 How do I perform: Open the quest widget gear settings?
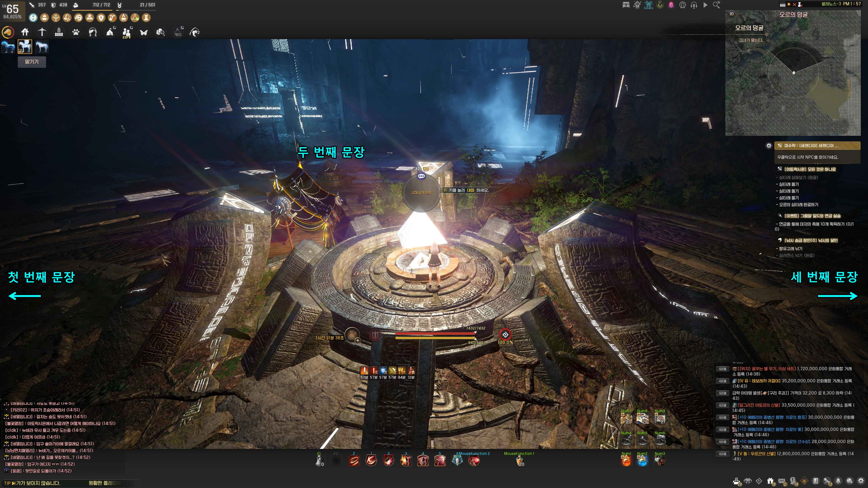pyautogui.click(x=769, y=145)
